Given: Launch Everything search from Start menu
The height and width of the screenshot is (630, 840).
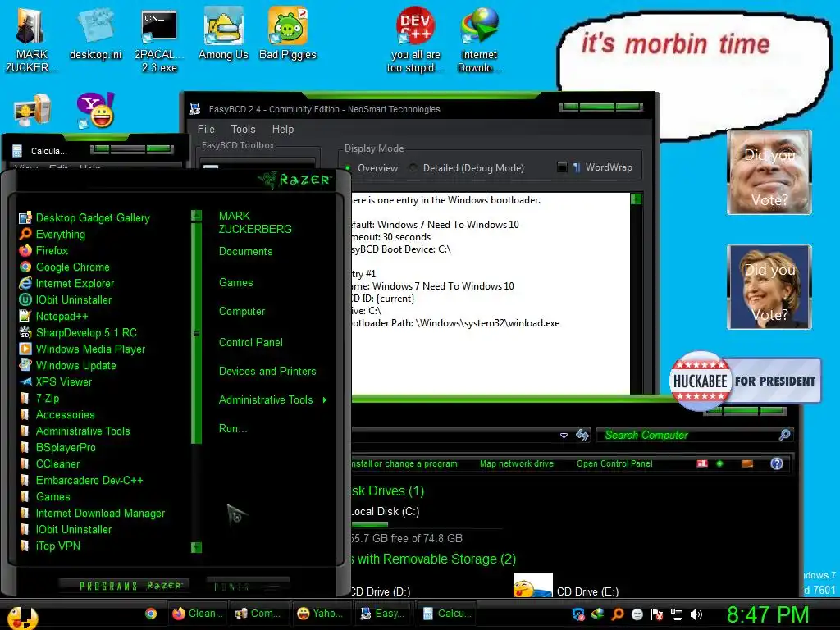Looking at the screenshot, I should (52, 234).
